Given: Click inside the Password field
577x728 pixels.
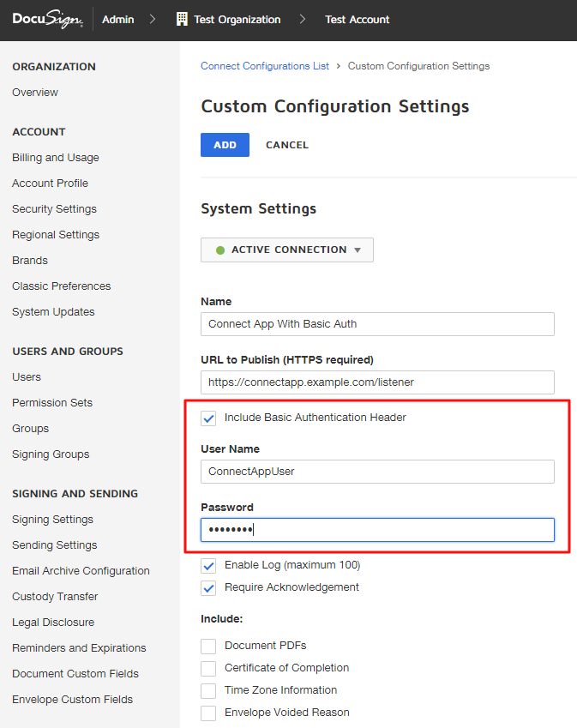Looking at the screenshot, I should [377, 529].
